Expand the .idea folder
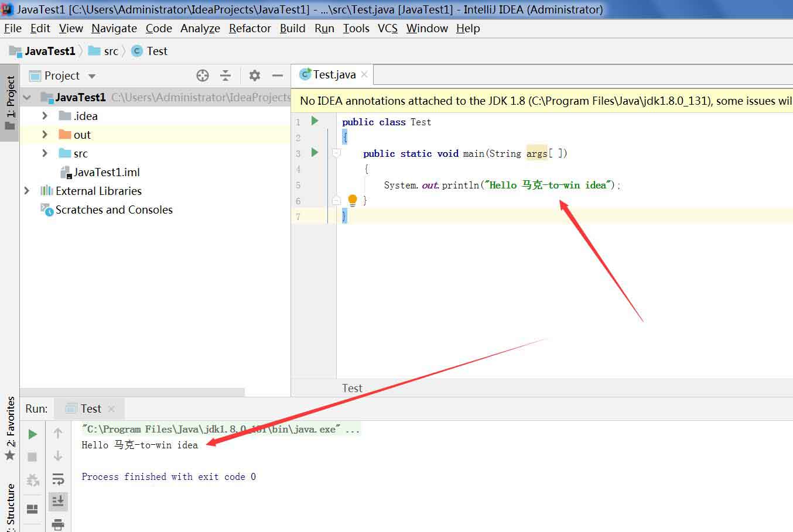 coord(45,116)
